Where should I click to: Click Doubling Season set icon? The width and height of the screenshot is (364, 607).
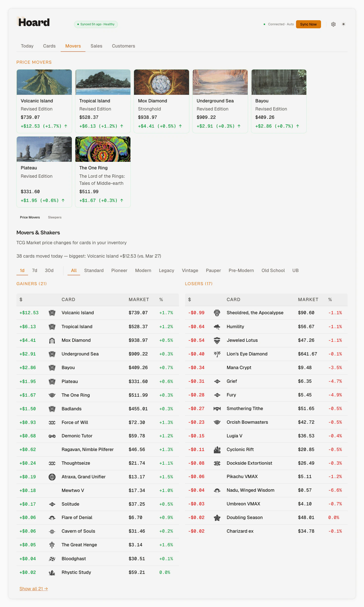click(217, 518)
